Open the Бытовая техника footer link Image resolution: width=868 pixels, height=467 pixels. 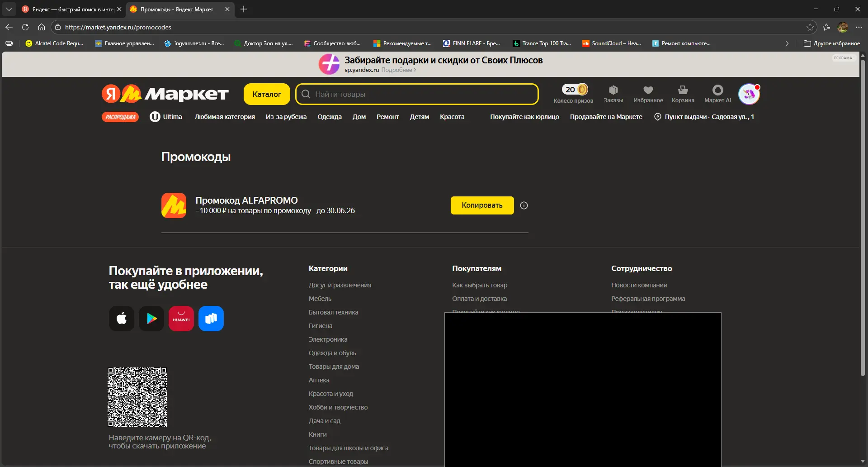[x=334, y=312]
